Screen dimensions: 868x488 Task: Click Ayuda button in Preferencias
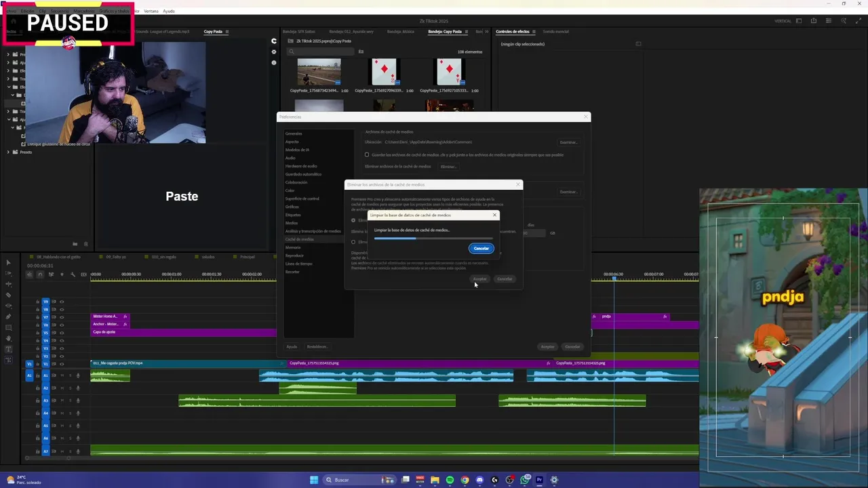292,346
